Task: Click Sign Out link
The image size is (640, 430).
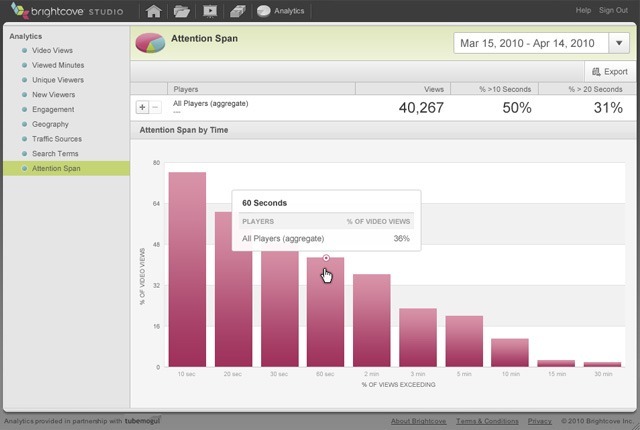Action: click(x=613, y=10)
